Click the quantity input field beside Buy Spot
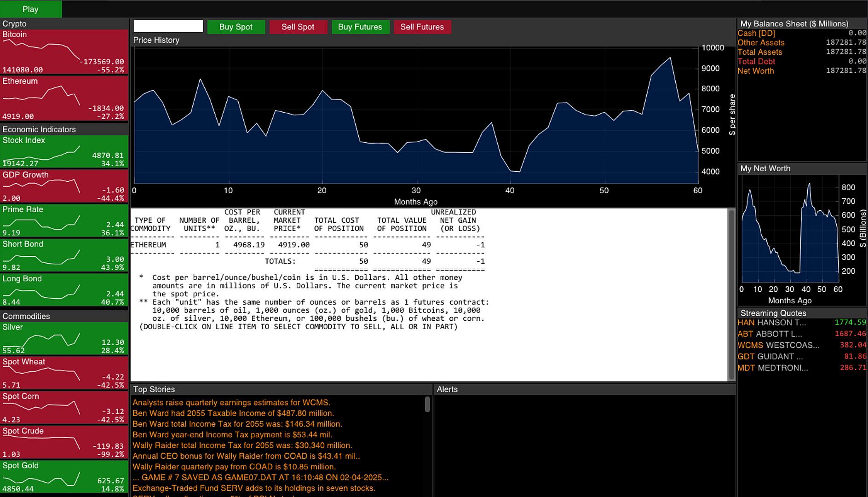This screenshot has height=497, width=868. pyautogui.click(x=168, y=27)
